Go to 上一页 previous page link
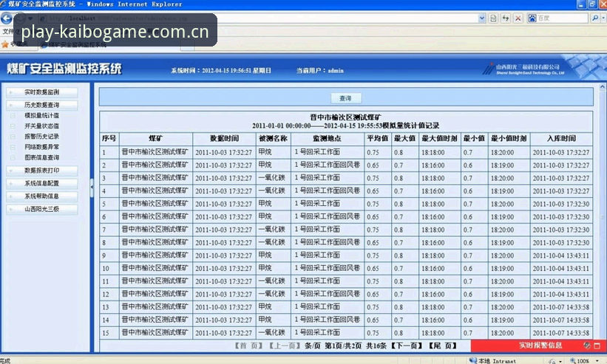This screenshot has width=607, height=364. click(x=284, y=346)
